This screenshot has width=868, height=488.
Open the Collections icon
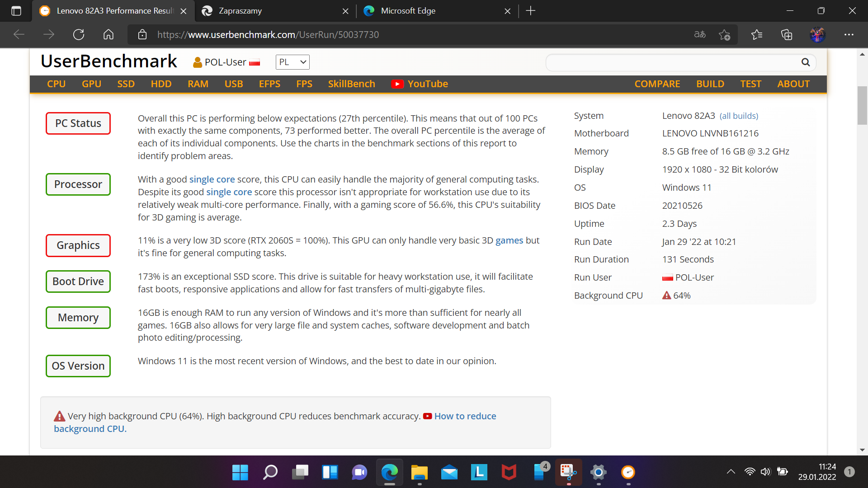click(x=787, y=34)
